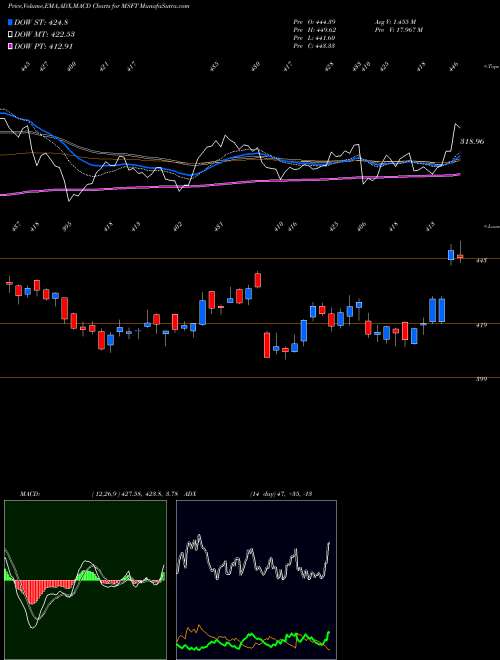This screenshot has width=500, height=660.
Task: Click the 'Pre C' close value line
Action: (314, 46)
